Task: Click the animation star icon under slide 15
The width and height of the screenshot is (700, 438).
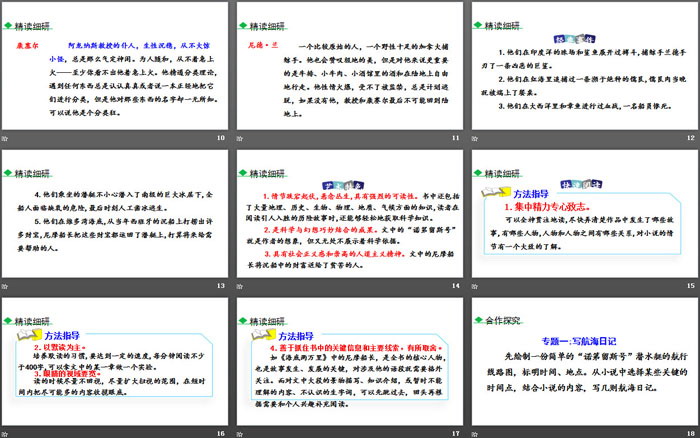Action: click(475, 286)
